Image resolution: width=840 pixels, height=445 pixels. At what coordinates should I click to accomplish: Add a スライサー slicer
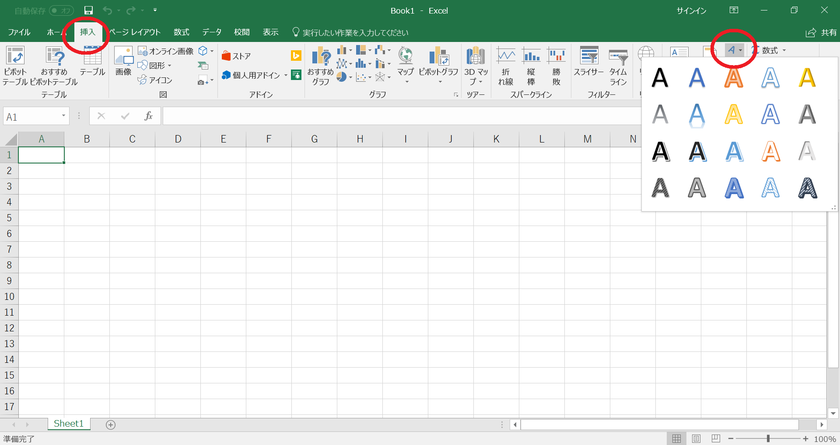589,61
